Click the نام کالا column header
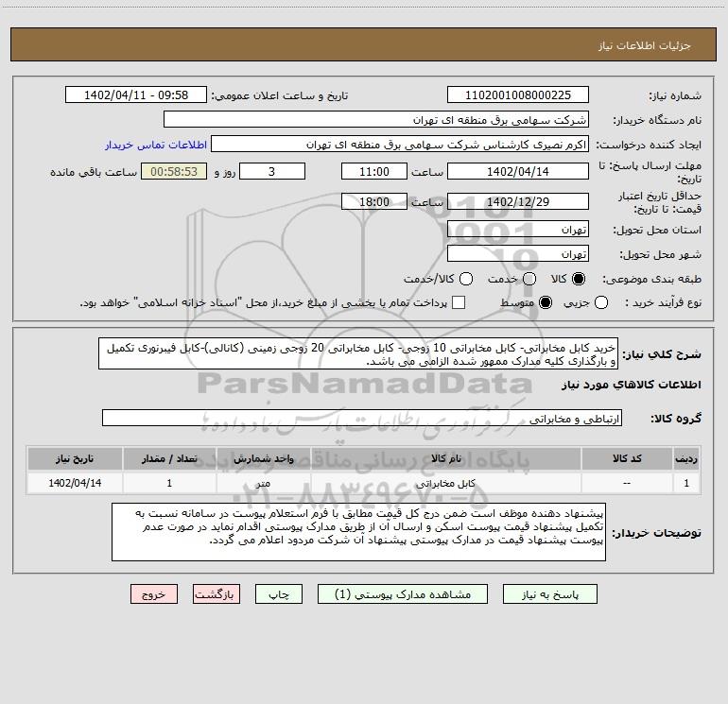 (x=445, y=458)
